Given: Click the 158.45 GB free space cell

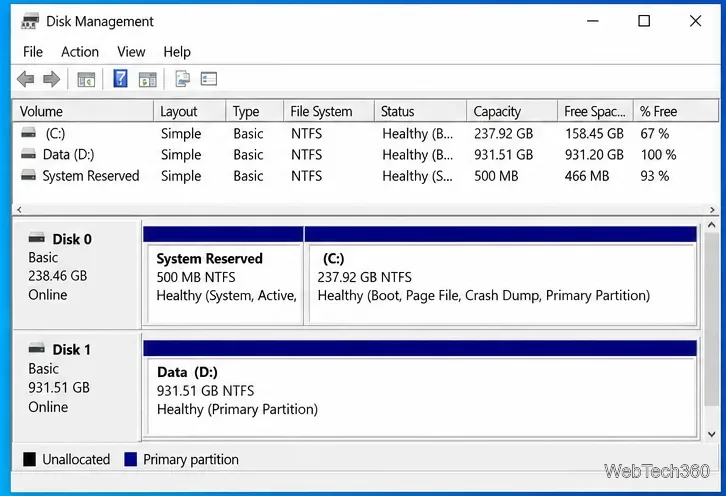Looking at the screenshot, I should [x=594, y=134].
